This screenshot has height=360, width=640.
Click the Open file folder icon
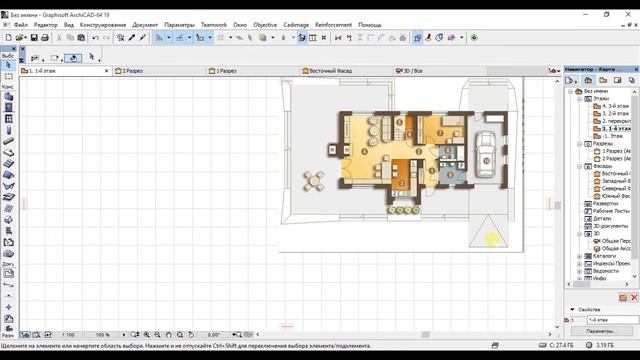(19, 38)
